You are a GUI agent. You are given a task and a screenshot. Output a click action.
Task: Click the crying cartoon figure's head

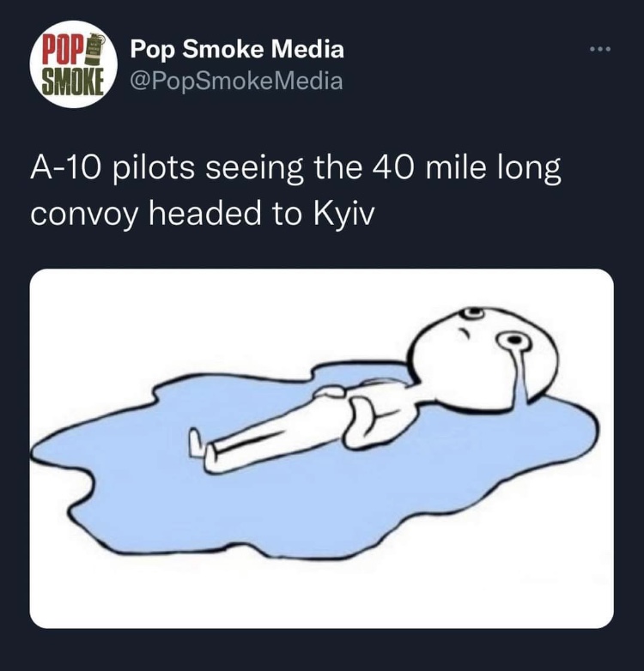[486, 354]
